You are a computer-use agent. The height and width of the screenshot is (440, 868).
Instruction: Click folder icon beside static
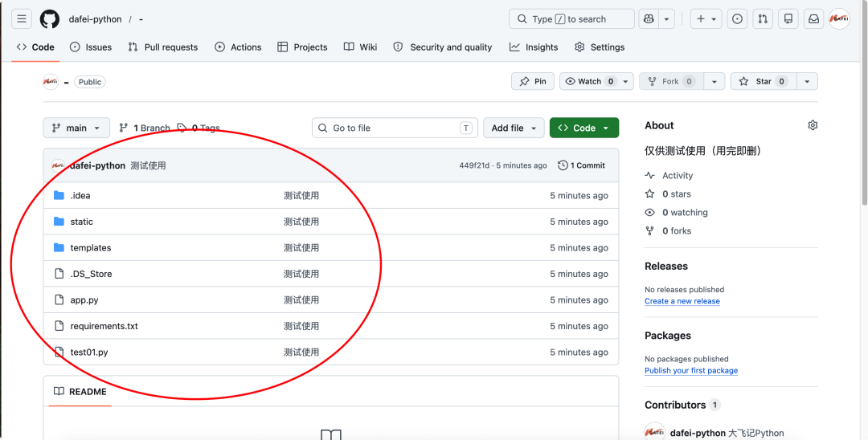click(59, 221)
